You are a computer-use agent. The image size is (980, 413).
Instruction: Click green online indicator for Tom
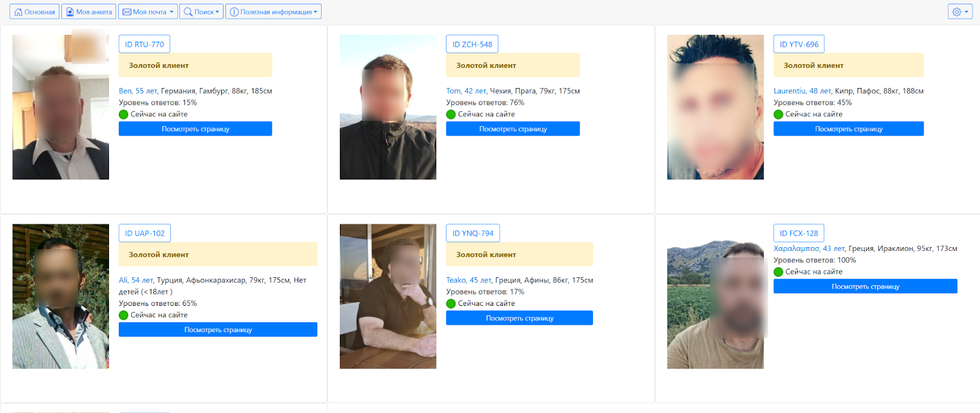coord(451,114)
